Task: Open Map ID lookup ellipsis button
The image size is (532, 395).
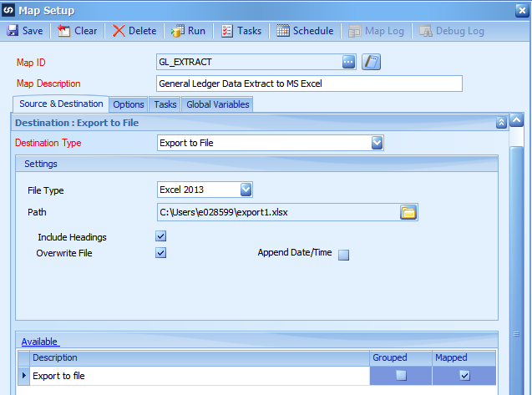Action: click(348, 62)
